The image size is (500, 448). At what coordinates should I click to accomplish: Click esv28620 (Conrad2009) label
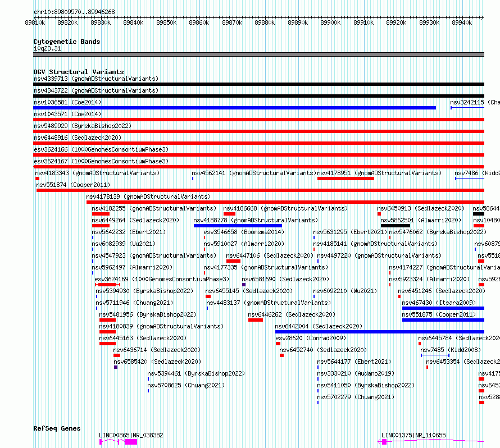tap(311, 338)
